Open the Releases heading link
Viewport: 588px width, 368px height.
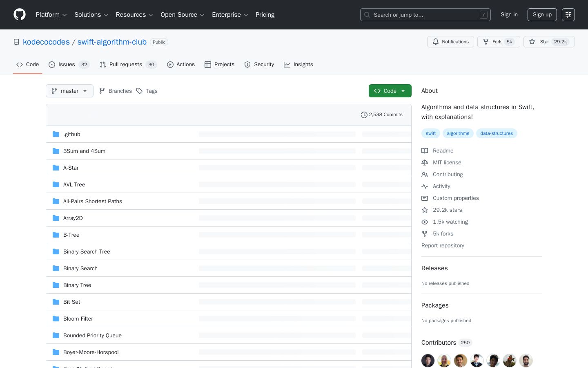[434, 268]
